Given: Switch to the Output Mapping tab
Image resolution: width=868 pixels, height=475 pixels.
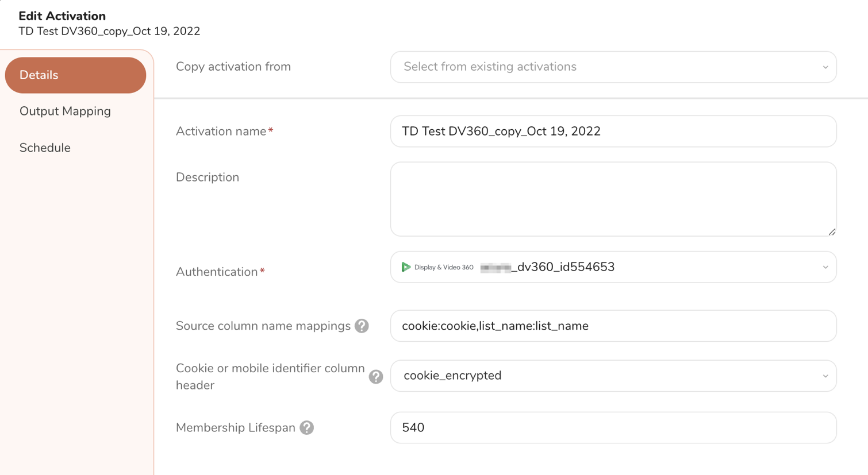Looking at the screenshot, I should (x=65, y=111).
